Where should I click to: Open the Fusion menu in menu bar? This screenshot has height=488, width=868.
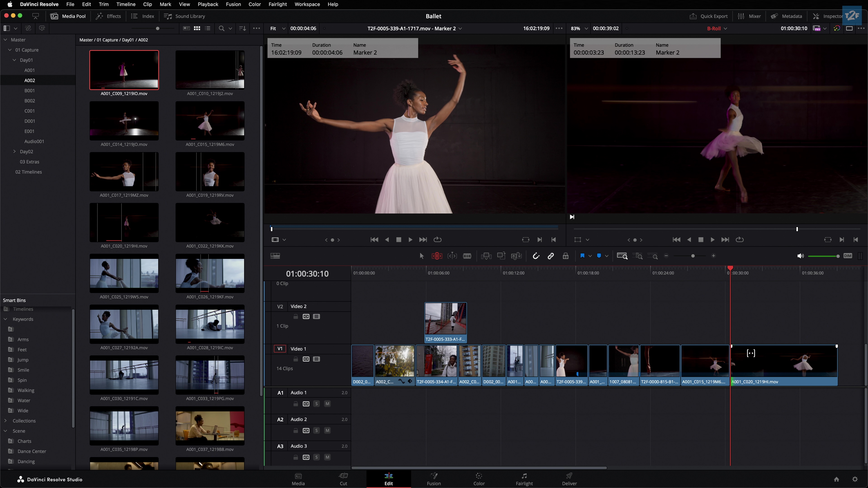[x=233, y=4]
